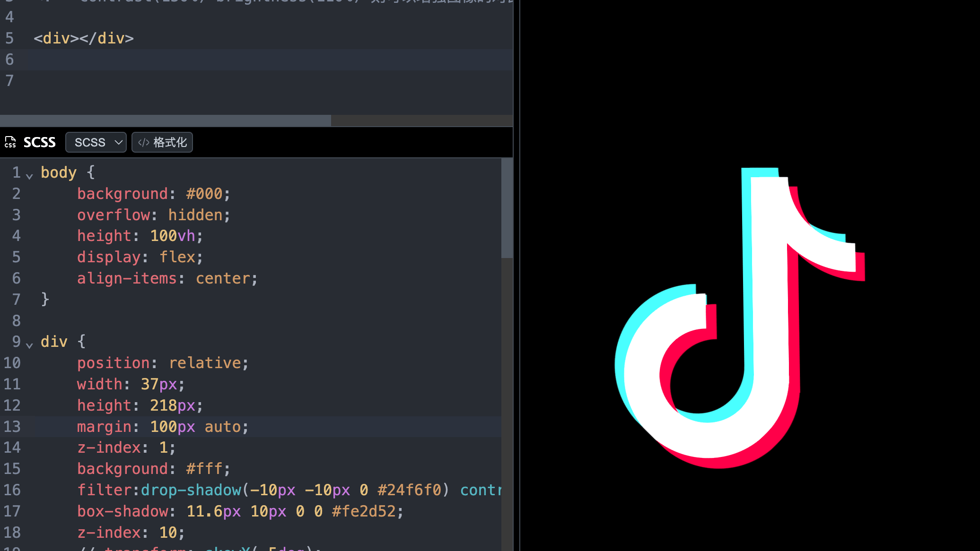This screenshot has height=551, width=980.
Task: Click the SCSS panel title label
Action: pos(40,142)
